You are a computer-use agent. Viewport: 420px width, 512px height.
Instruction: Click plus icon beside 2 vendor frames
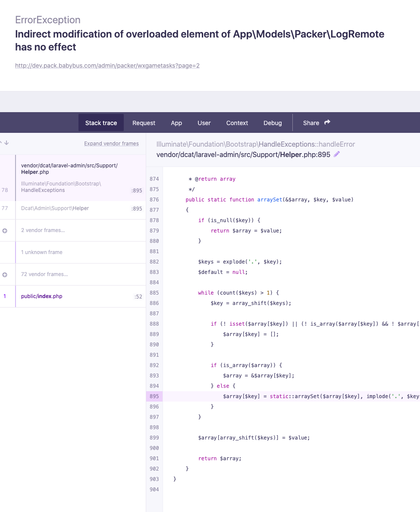click(x=5, y=230)
